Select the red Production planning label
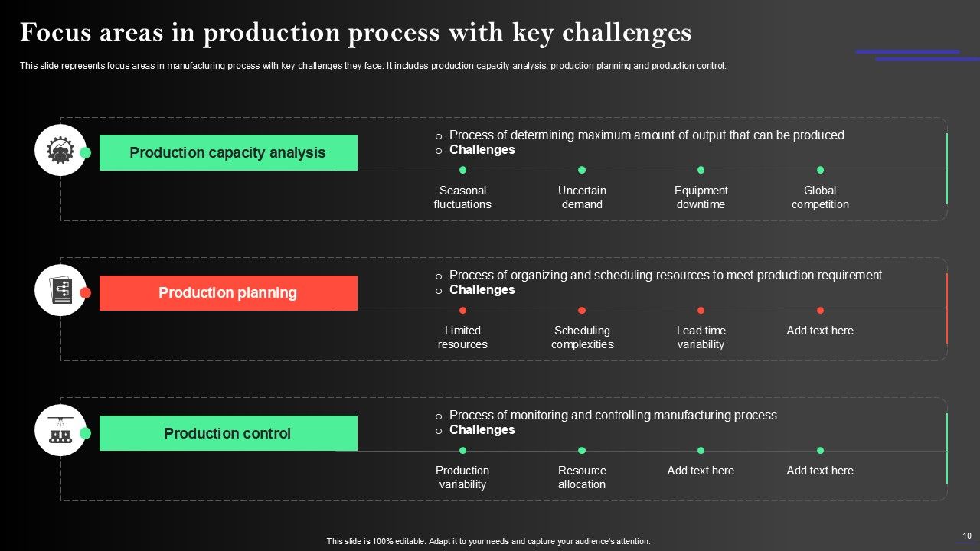This screenshot has width=980, height=551. [227, 293]
